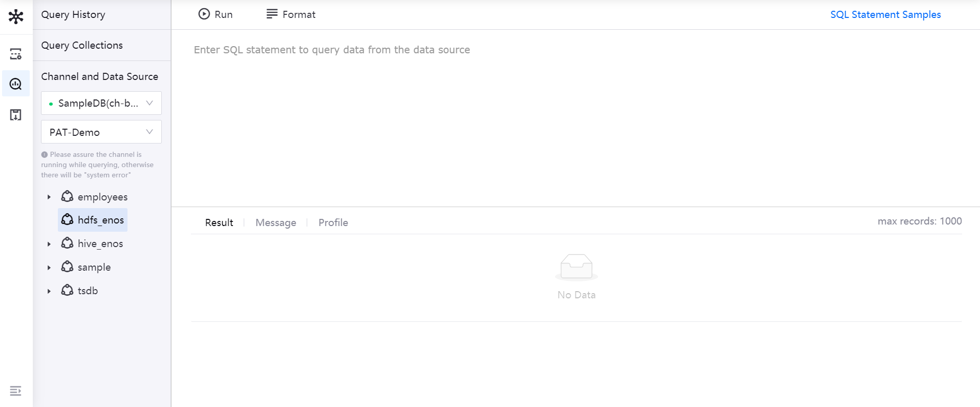This screenshot has height=407, width=980.
Task: Open SQL Statement Samples link
Action: point(885,14)
